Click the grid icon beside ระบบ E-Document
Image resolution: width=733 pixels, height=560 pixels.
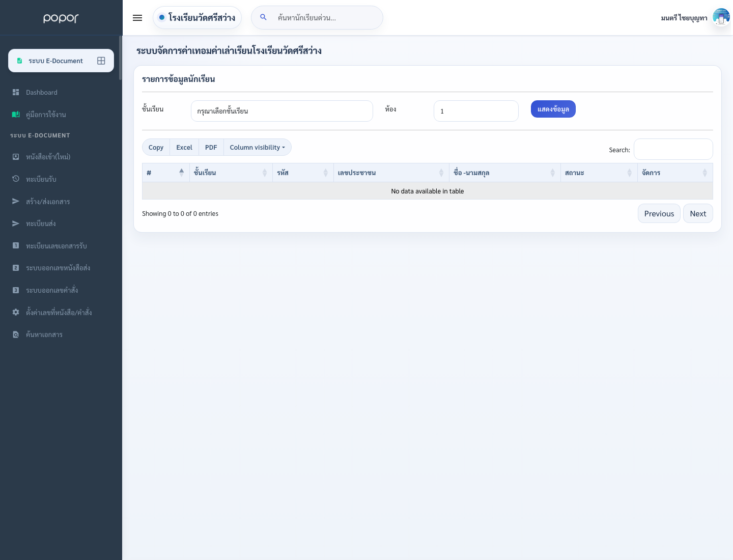pos(101,61)
